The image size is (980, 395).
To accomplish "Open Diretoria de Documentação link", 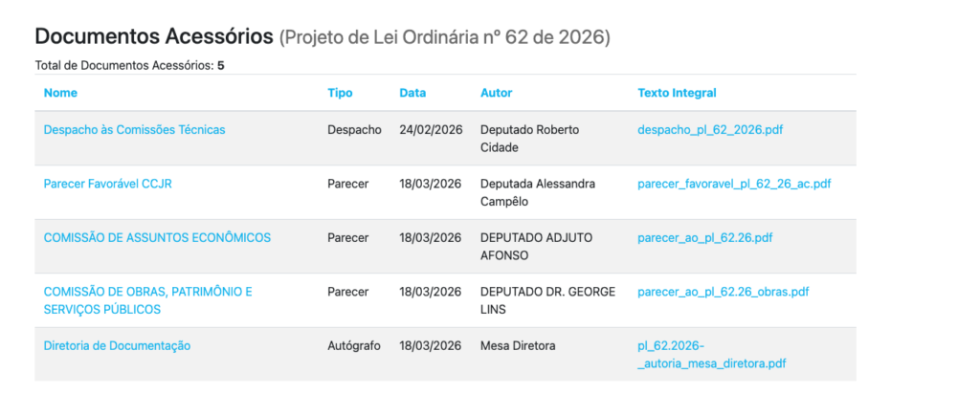I will pos(117,345).
